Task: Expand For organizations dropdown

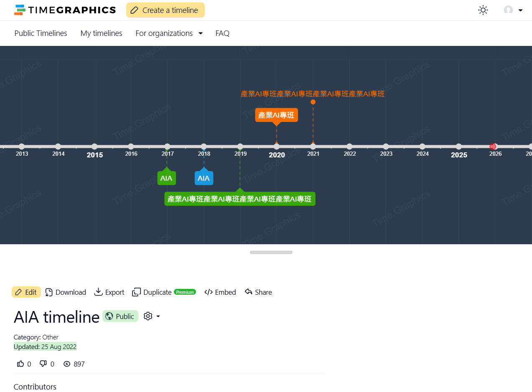Action: pyautogui.click(x=169, y=33)
